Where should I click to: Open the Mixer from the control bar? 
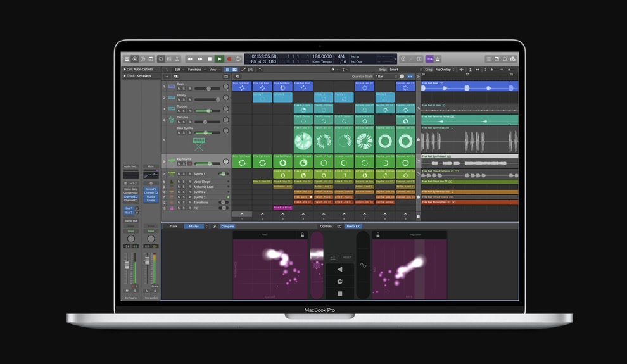pyautogui.click(x=168, y=59)
